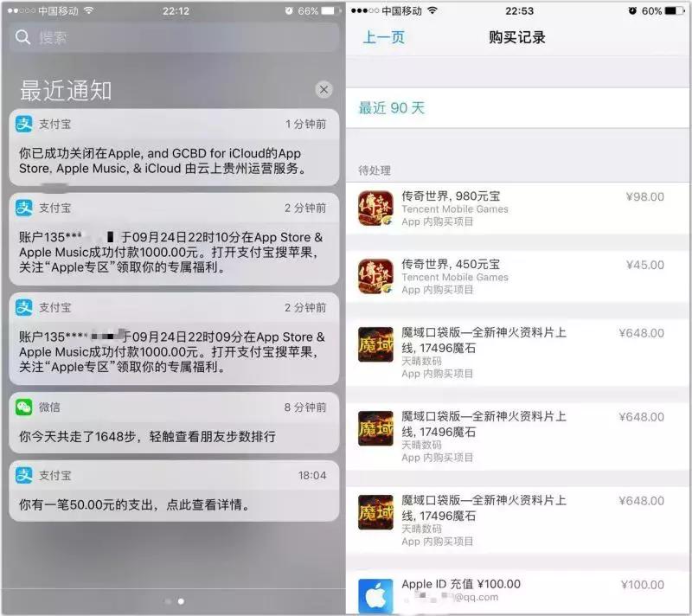Tap the 魔域口袋版 app icon on first ¥648 item
Image resolution: width=692 pixels, height=616 pixels.
click(x=375, y=343)
